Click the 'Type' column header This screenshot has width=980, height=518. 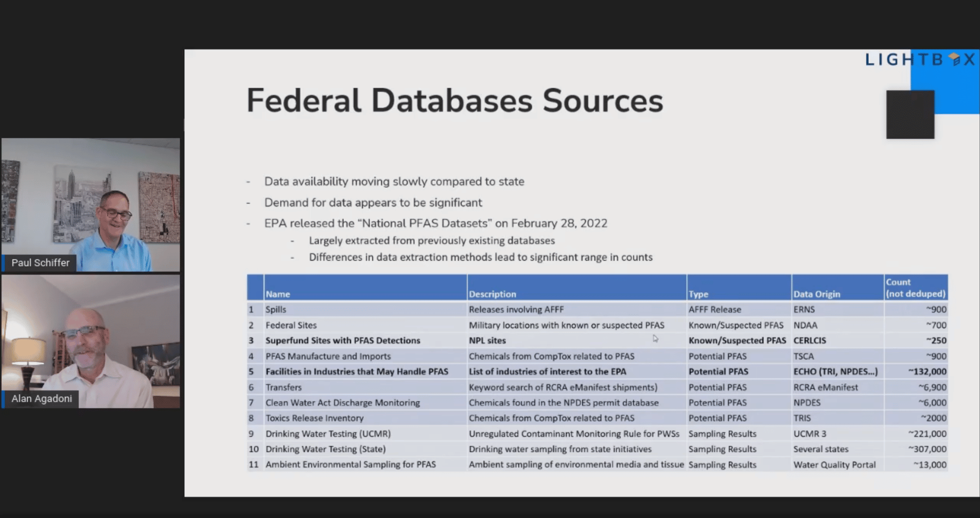tap(739, 288)
